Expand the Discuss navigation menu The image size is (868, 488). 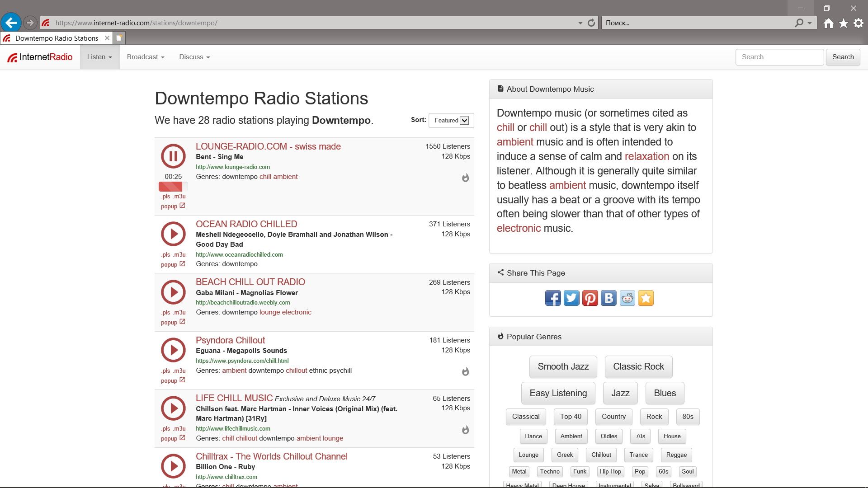coord(194,56)
